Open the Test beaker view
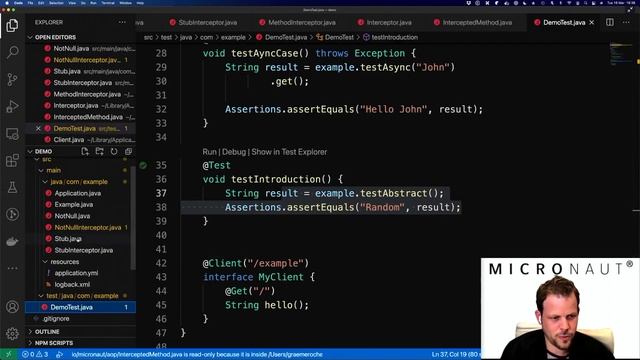This screenshot has width=640, height=360. coord(12,187)
